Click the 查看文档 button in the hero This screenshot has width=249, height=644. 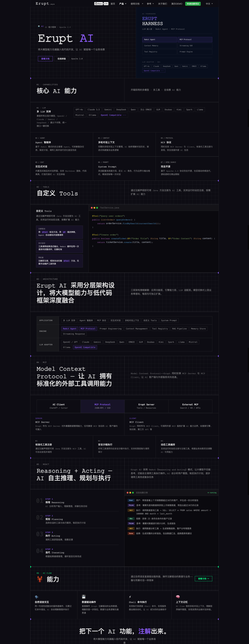click(45, 59)
